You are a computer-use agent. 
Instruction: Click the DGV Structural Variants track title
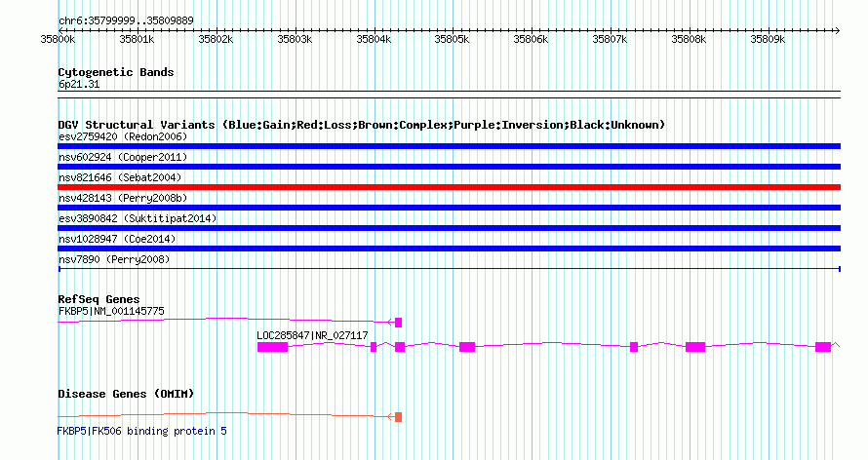coord(362,125)
